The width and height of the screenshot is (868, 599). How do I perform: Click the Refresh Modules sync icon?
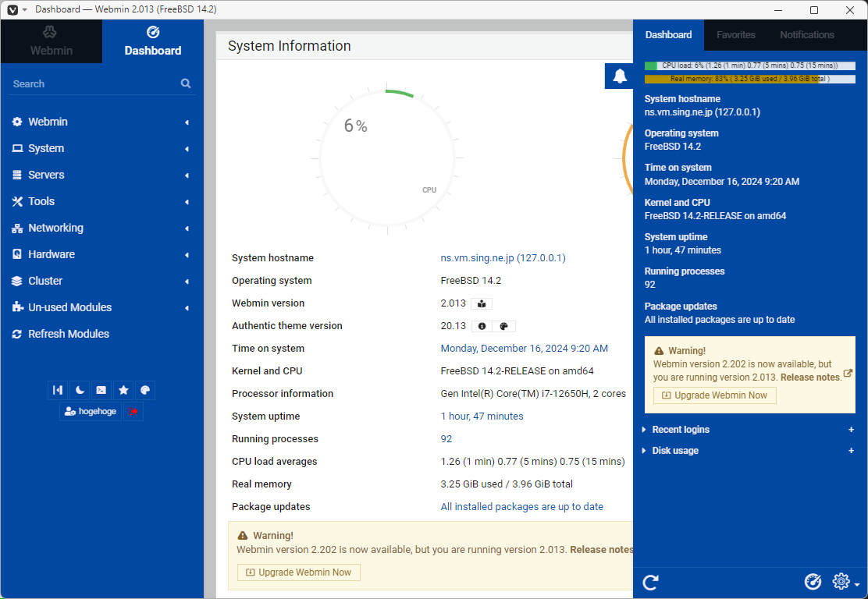[x=17, y=334]
